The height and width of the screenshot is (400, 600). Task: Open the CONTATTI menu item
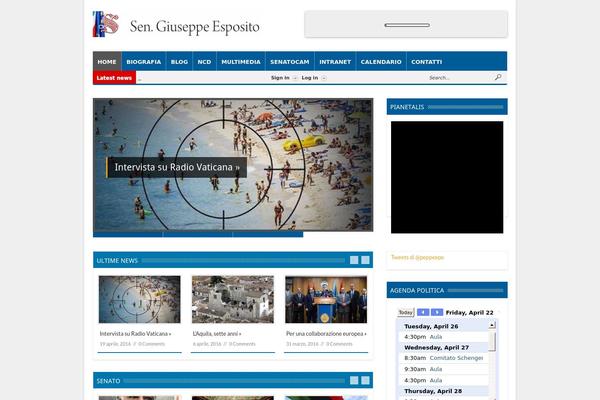click(x=427, y=61)
